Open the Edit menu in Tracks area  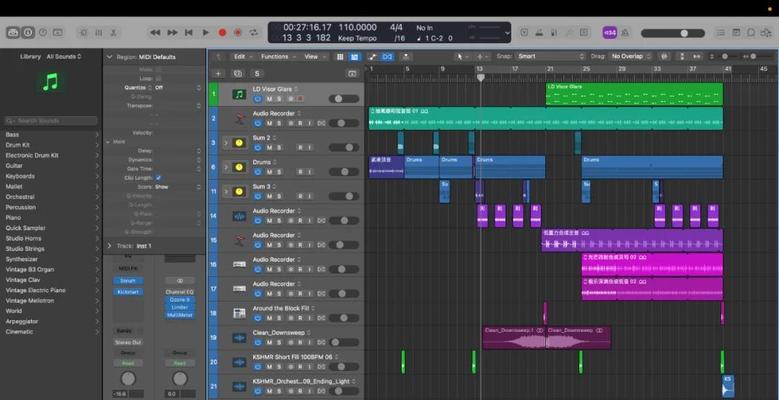(x=242, y=57)
